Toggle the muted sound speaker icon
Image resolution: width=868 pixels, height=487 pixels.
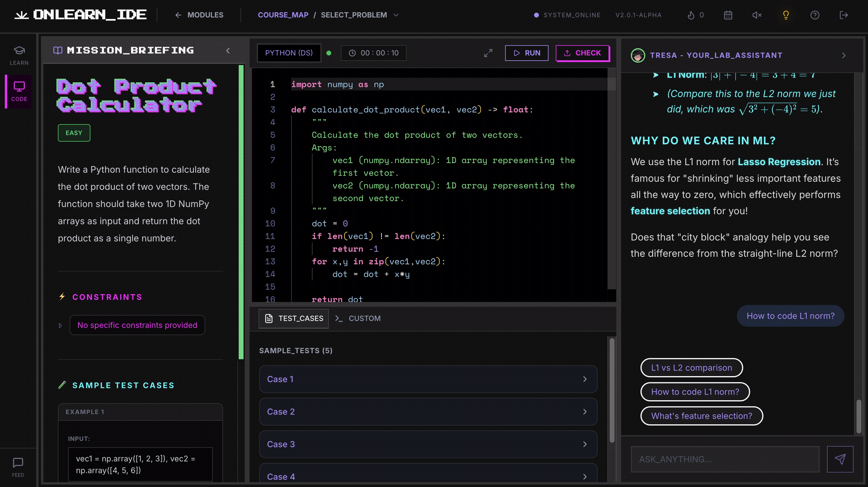point(757,15)
